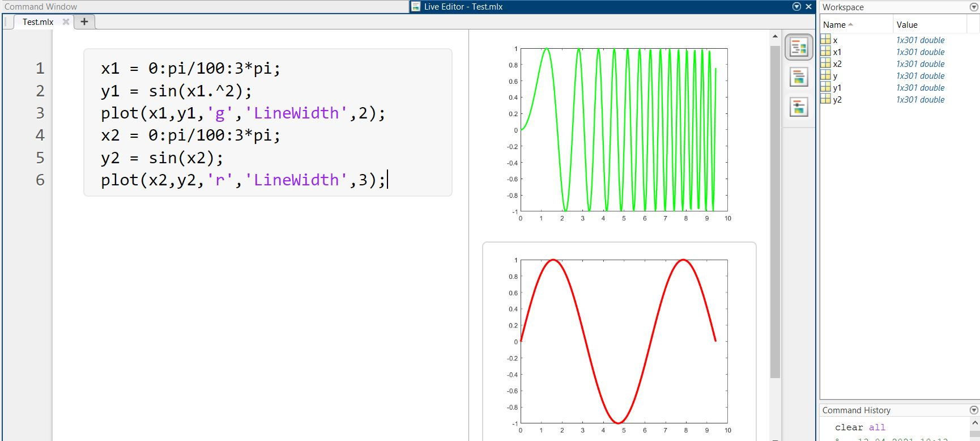
Task: Open value of variable y1
Action: tap(920, 87)
